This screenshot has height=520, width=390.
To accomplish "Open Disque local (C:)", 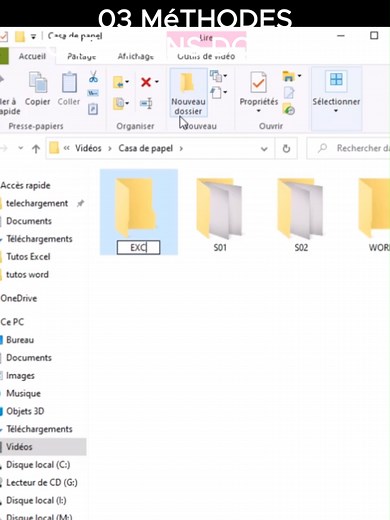I will (x=38, y=465).
